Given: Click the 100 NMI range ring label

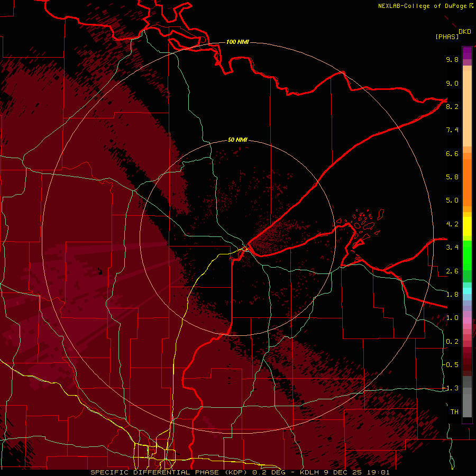Looking at the screenshot, I should pyautogui.click(x=237, y=42).
